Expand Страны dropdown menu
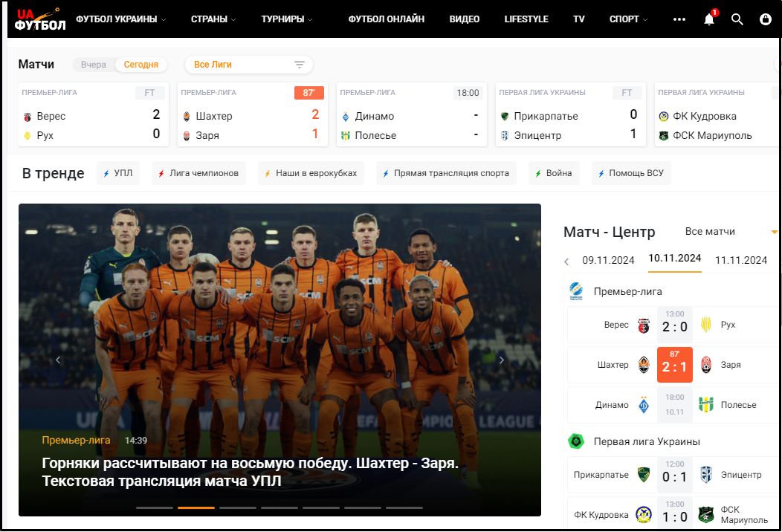The height and width of the screenshot is (532, 782). pos(213,19)
